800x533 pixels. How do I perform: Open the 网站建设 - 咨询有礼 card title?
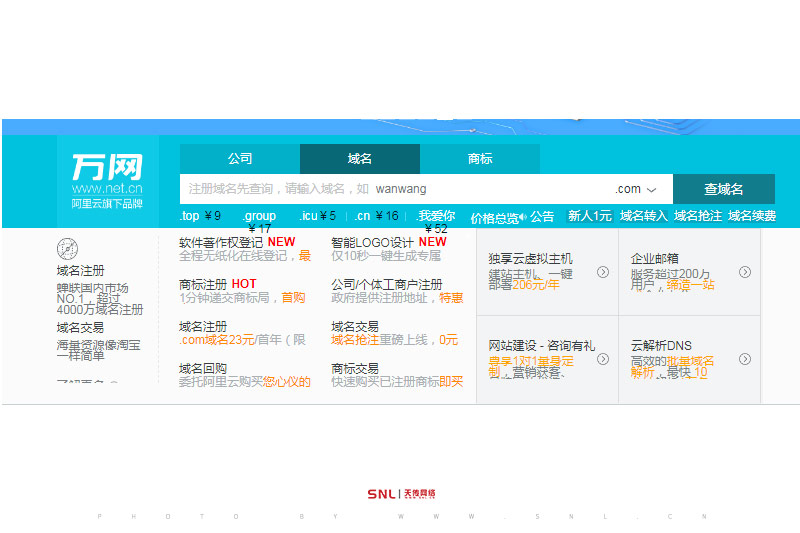coord(542,346)
